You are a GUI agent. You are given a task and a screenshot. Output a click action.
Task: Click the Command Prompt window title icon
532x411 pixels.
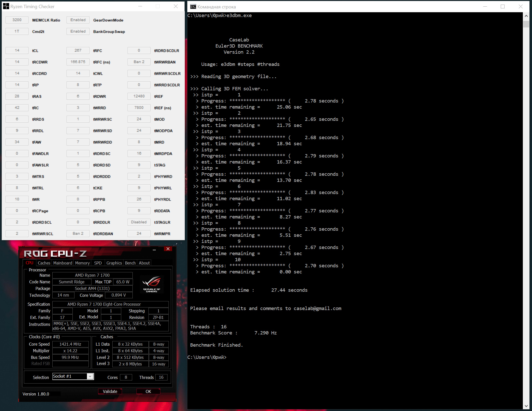[193, 7]
